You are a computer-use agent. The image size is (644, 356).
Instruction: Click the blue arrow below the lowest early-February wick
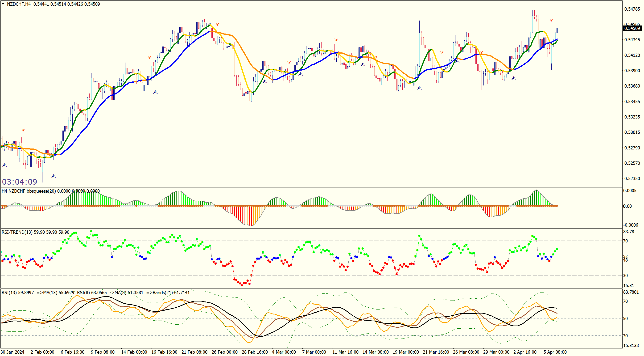[x=54, y=176]
